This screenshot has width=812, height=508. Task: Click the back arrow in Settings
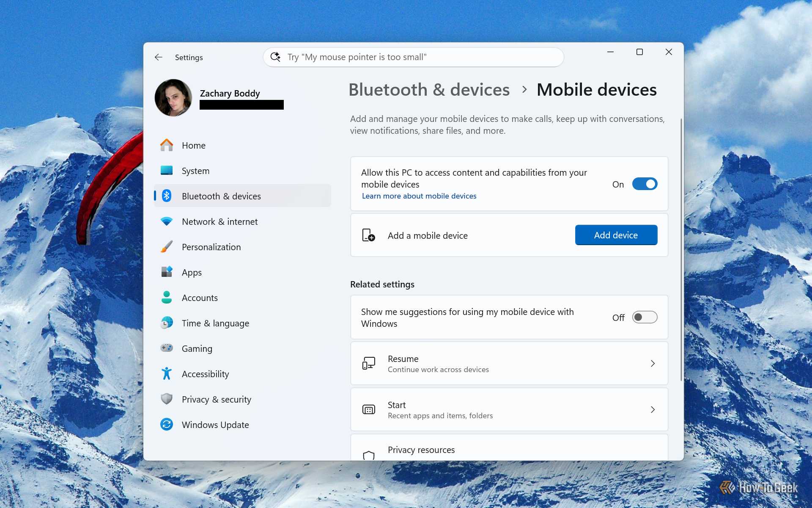pos(159,57)
